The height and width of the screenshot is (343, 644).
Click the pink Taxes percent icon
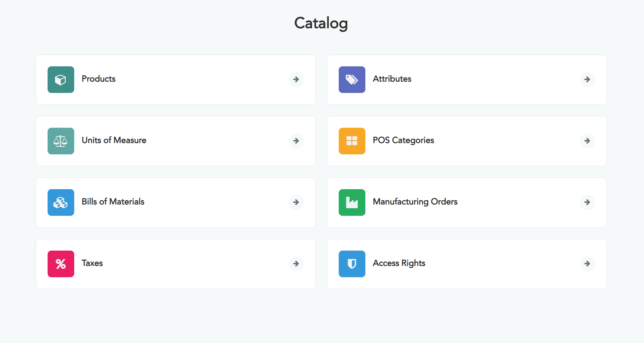click(x=61, y=264)
